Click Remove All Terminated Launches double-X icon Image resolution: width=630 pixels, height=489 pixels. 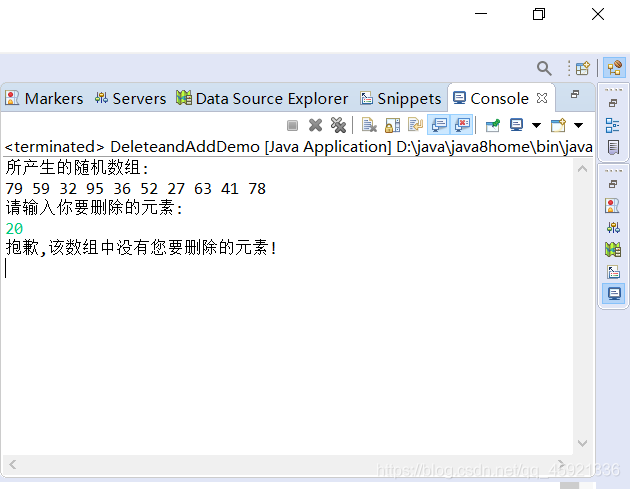(338, 125)
